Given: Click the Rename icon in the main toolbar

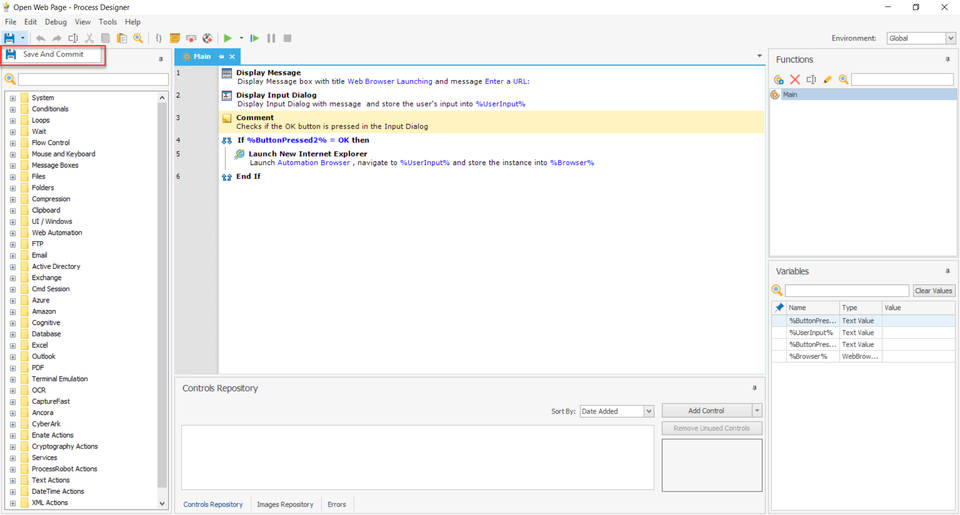Looking at the screenshot, I should 73,38.
